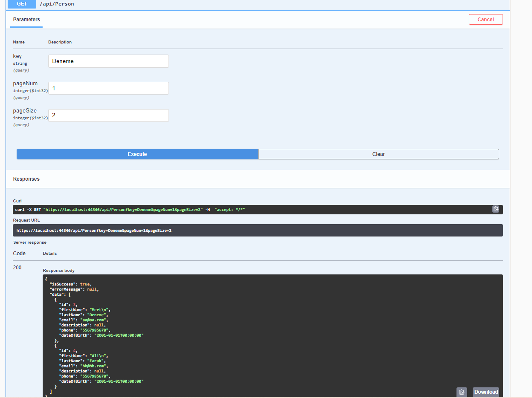The image size is (532, 398).
Task: Click the pageSize parameter name label
Action: point(25,111)
